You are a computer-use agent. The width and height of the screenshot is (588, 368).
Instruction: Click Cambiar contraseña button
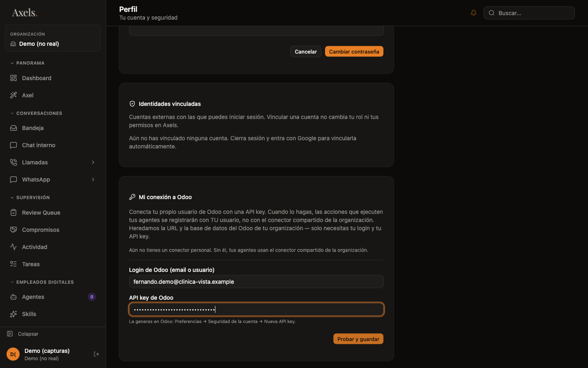coord(354,52)
